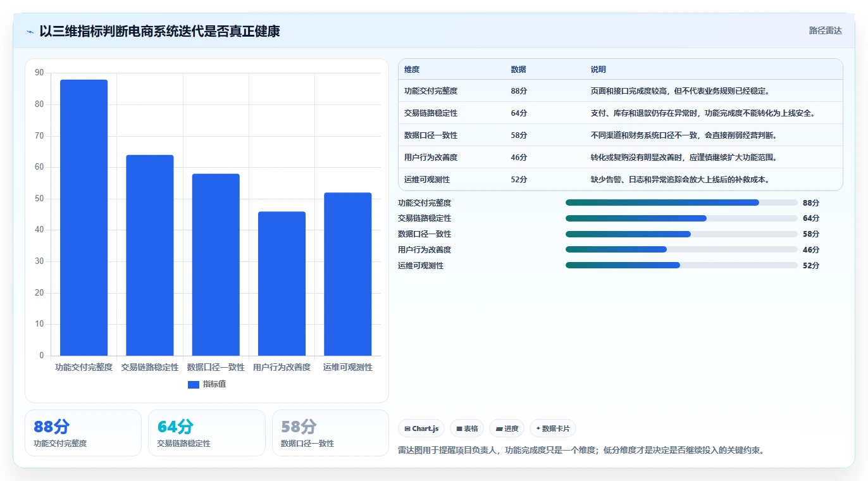Click the Chart.js tag chip
The height and width of the screenshot is (481, 868).
(421, 428)
